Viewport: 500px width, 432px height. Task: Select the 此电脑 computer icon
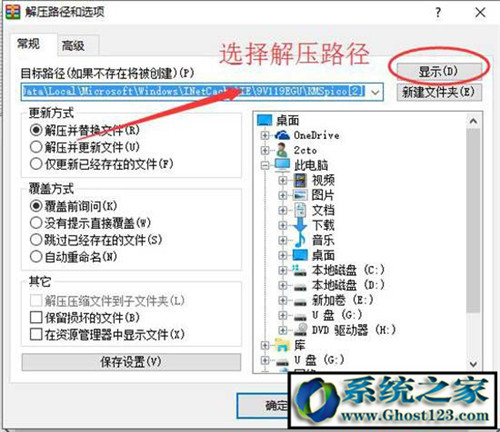[282, 165]
